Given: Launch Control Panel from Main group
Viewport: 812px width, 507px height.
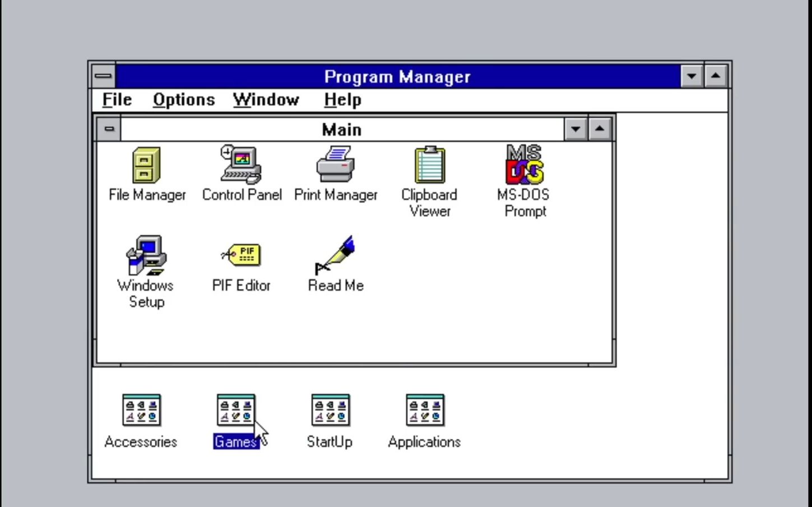Looking at the screenshot, I should tap(241, 165).
